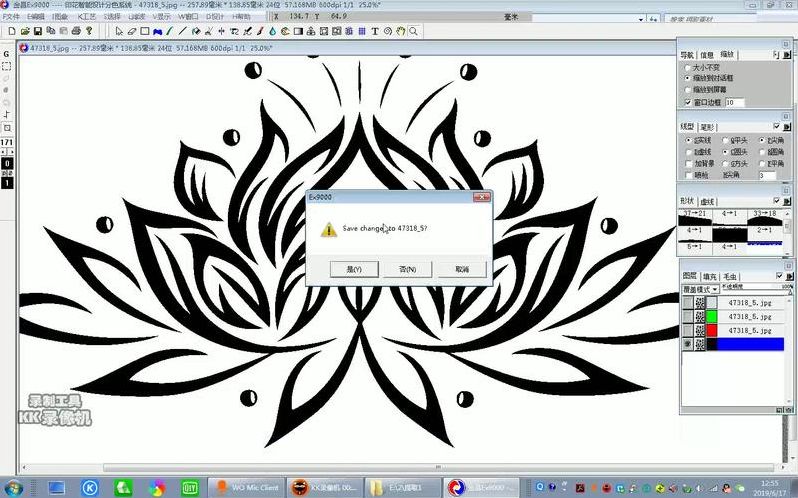Click the green layer color swatch
The width and height of the screenshot is (798, 498).
coord(712,316)
